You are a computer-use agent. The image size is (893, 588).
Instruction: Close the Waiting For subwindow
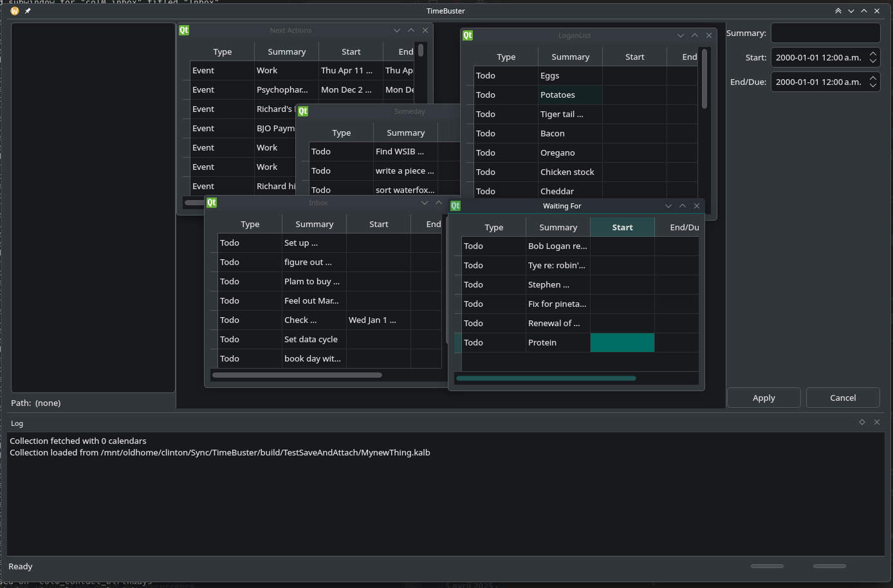tap(697, 206)
